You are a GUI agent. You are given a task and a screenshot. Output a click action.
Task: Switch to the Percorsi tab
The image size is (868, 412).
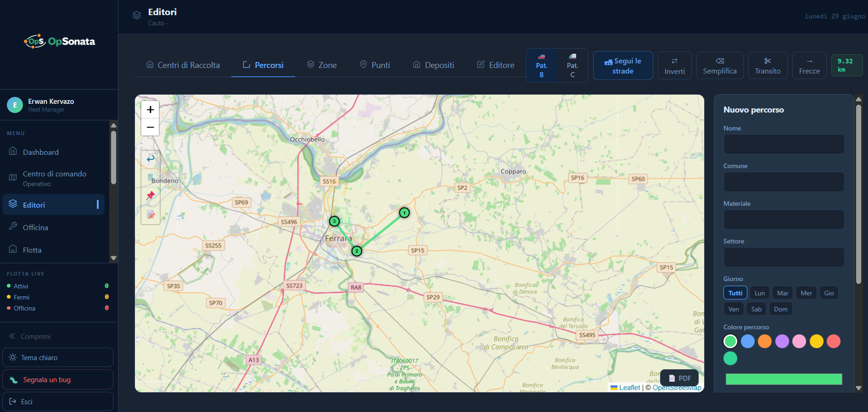[263, 65]
